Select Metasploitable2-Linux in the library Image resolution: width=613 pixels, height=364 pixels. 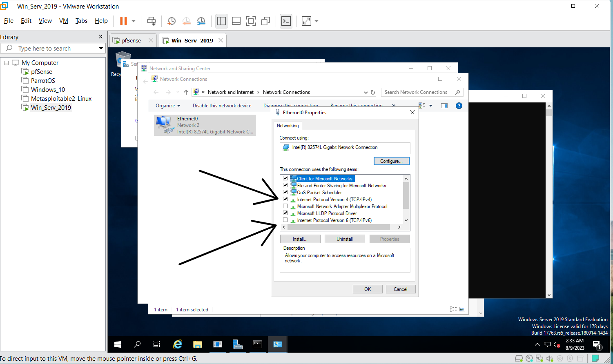[x=61, y=99]
